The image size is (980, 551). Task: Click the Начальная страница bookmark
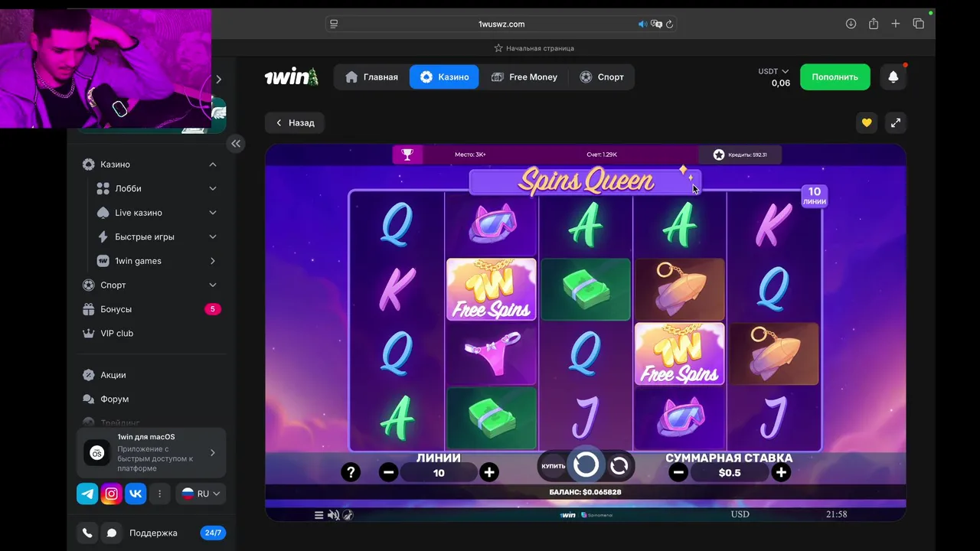click(x=534, y=48)
